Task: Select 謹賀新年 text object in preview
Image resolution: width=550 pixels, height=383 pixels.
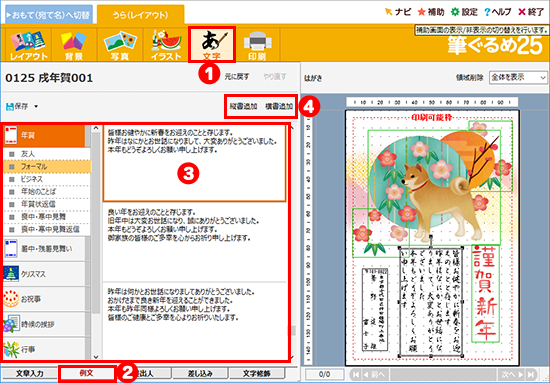Action: pos(485,293)
